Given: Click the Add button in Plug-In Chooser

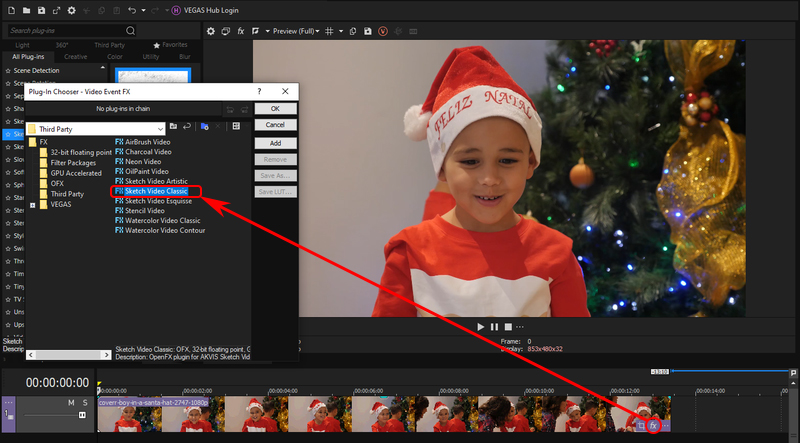Looking at the screenshot, I should (x=276, y=143).
